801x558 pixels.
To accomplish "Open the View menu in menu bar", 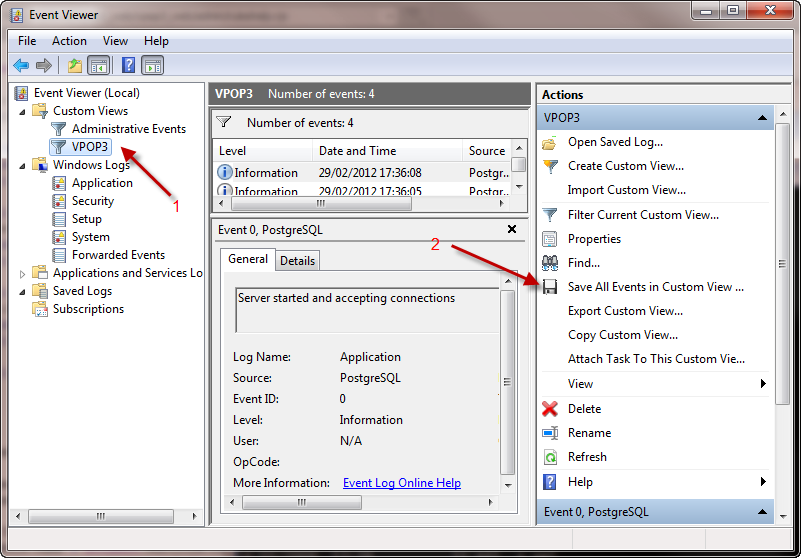I will 115,41.
